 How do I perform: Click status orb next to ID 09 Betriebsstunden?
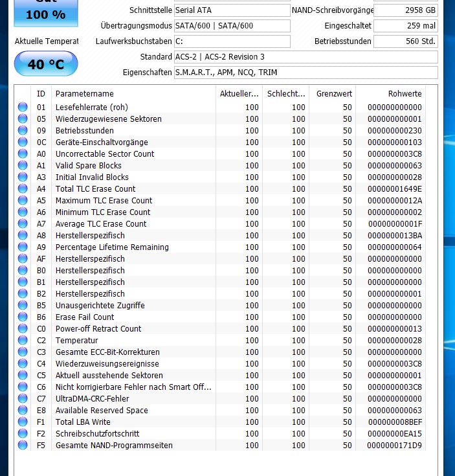(23, 130)
